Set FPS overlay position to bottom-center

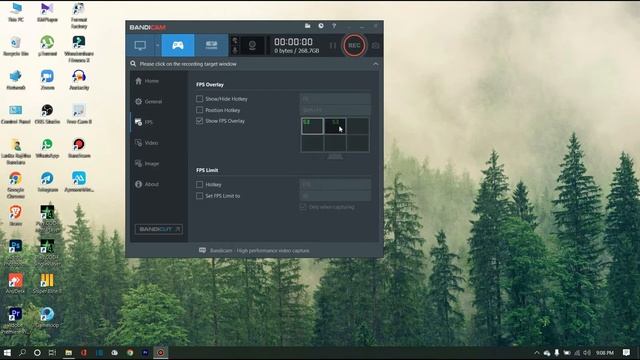click(x=335, y=143)
